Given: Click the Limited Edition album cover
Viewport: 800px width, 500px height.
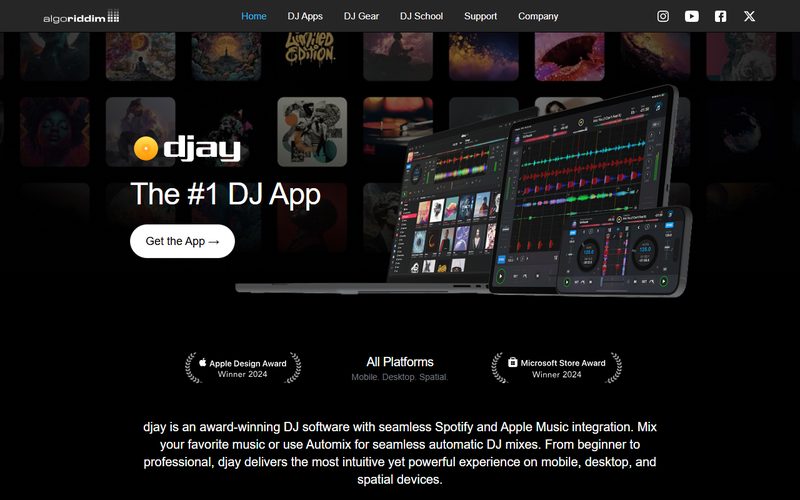Looking at the screenshot, I should [x=311, y=55].
